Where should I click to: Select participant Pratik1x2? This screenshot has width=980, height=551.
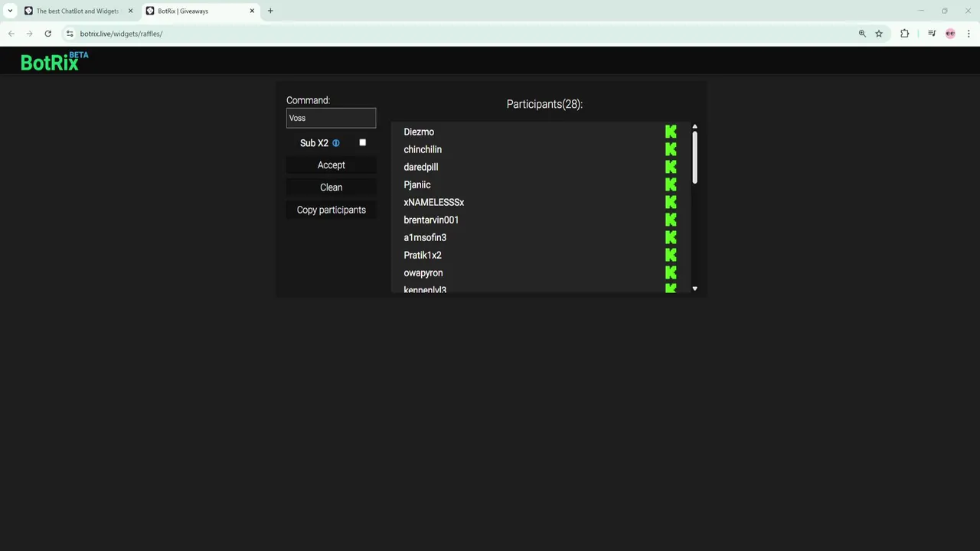(423, 255)
